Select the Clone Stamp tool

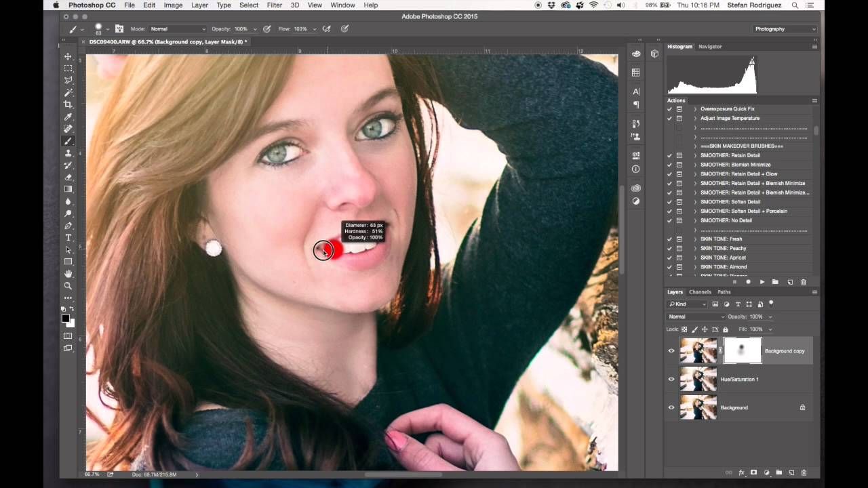pos(68,153)
